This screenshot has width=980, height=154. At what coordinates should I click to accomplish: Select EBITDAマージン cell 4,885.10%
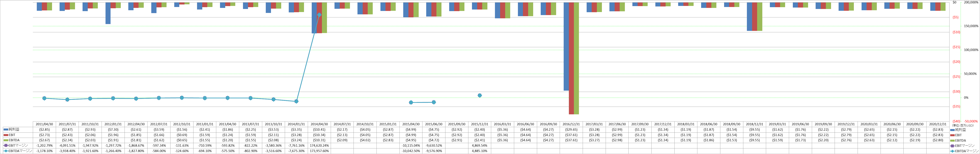pos(479,151)
